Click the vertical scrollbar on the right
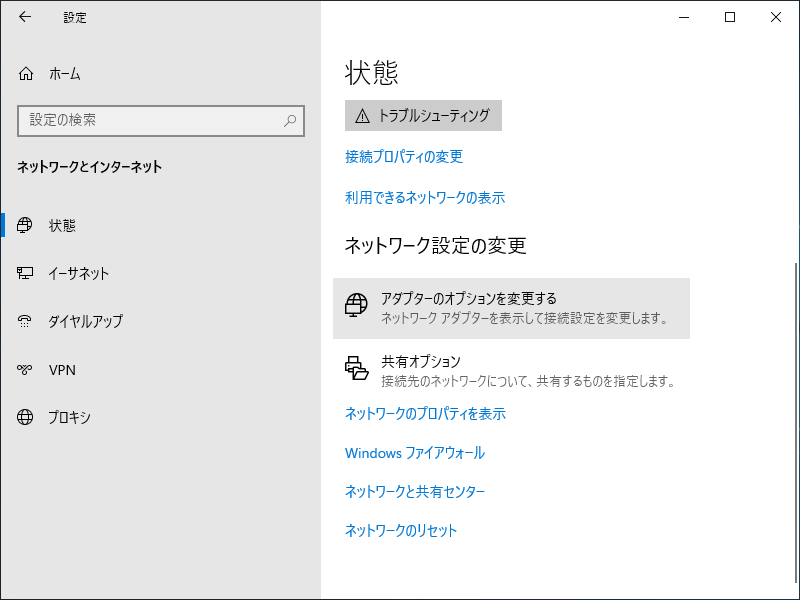 [795, 413]
